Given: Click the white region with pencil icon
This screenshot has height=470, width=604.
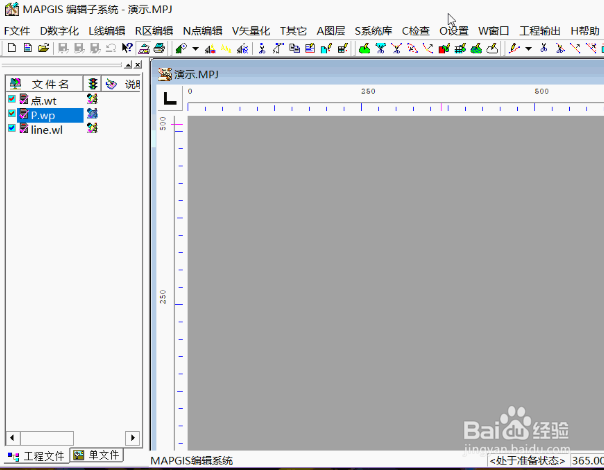Looking at the screenshot, I should point(492,49).
